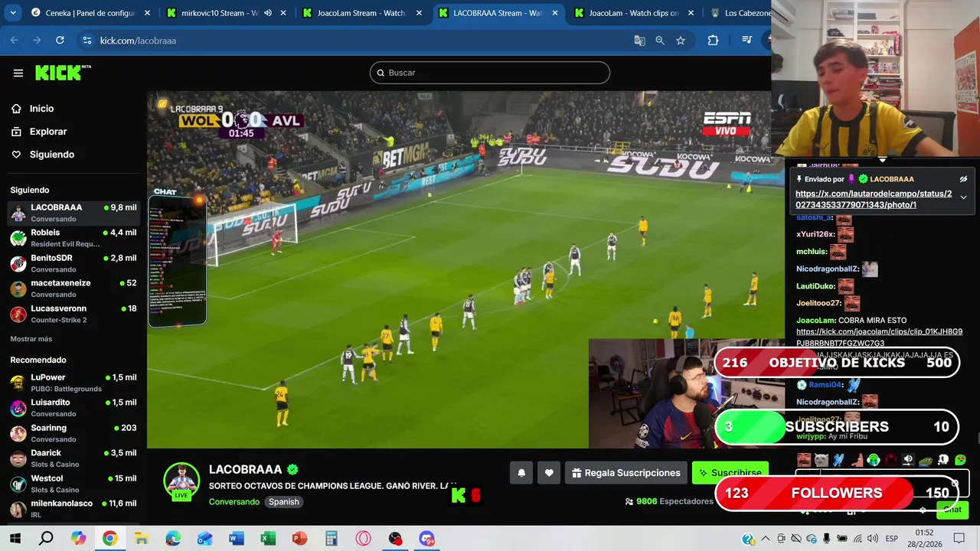Switch to Ceneka Panel de configuración tab
This screenshot has width=980, height=551.
[90, 13]
